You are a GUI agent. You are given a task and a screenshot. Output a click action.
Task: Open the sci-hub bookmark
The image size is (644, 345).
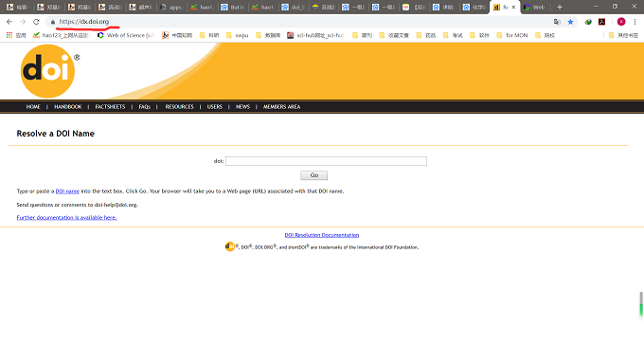click(x=315, y=35)
